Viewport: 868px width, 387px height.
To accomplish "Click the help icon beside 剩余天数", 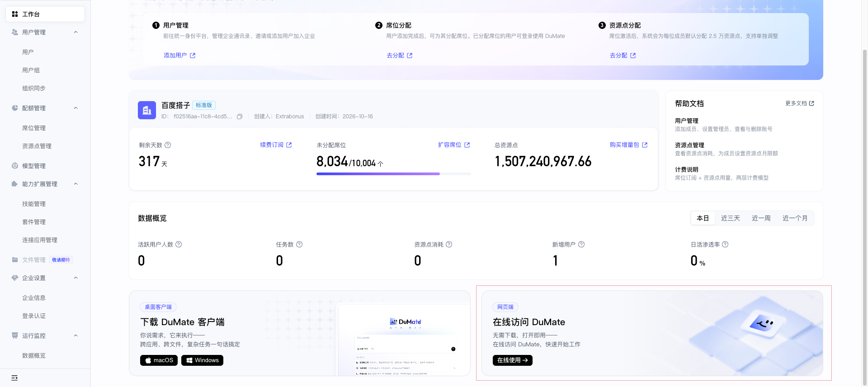I will (x=168, y=145).
